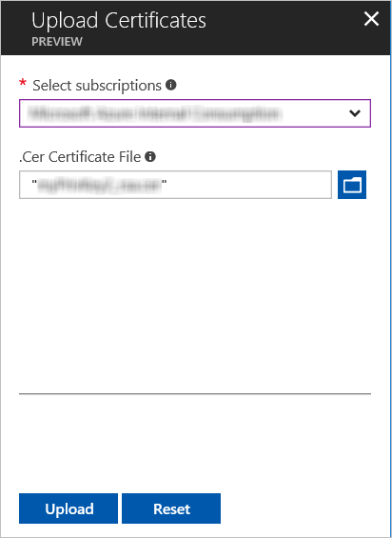392x538 pixels.
Task: Click the red required asterisk marker
Action: tap(23, 83)
